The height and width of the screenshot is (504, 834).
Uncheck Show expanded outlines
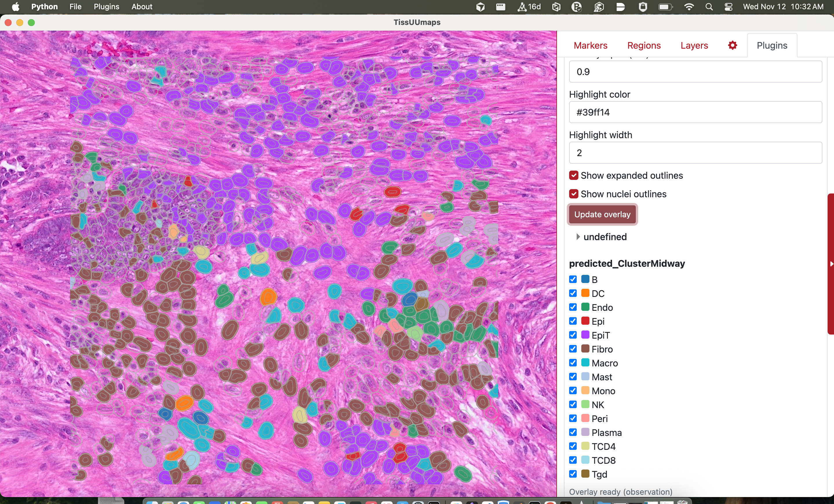click(573, 176)
